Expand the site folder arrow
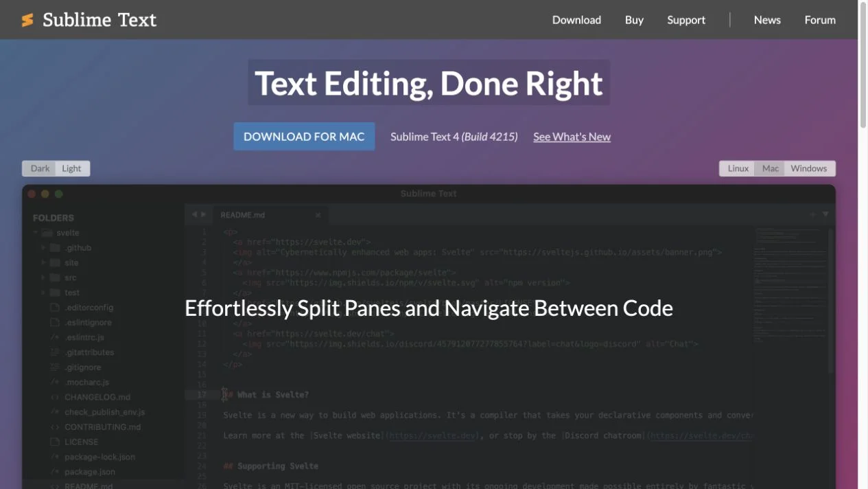The width and height of the screenshot is (868, 489). (44, 263)
